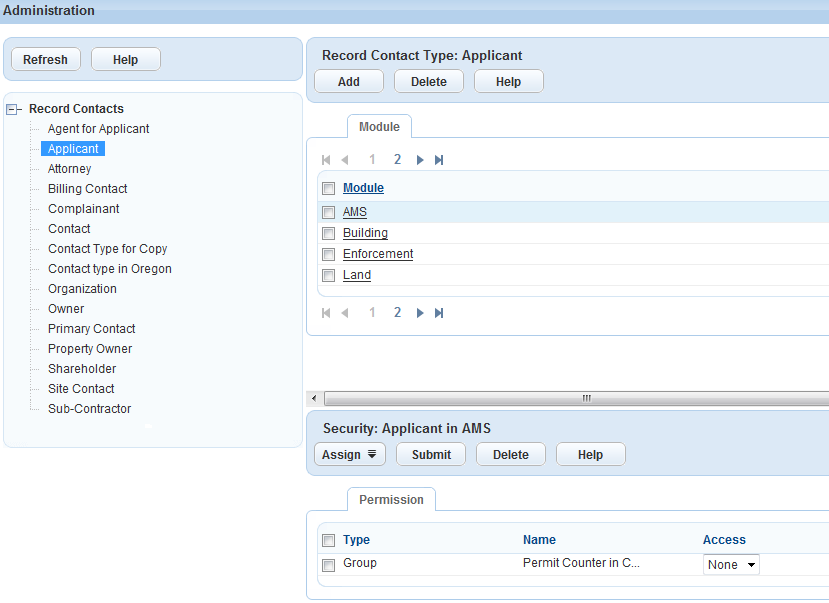Jump to last page in top pager
The height and width of the screenshot is (603, 829).
coord(439,160)
